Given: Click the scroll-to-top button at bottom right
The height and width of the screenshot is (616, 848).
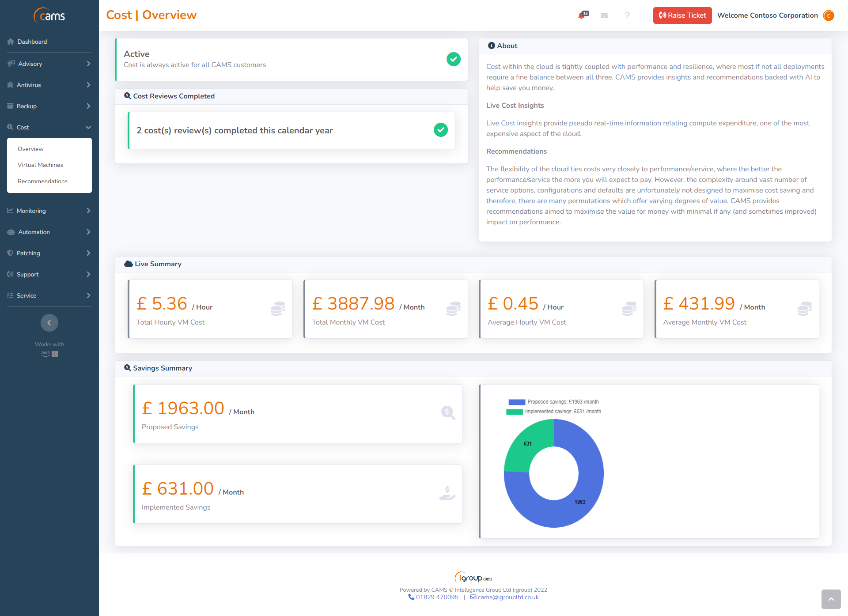Looking at the screenshot, I should [x=831, y=599].
